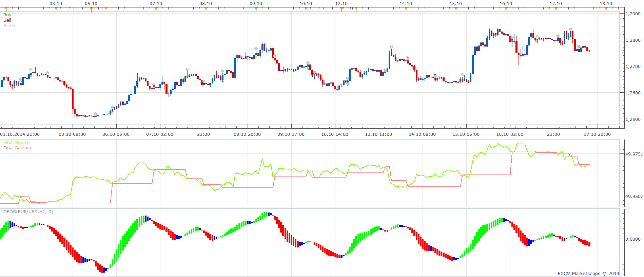Click the orange day marker under 17.10
The height and width of the screenshot is (277, 644).
click(x=556, y=10)
